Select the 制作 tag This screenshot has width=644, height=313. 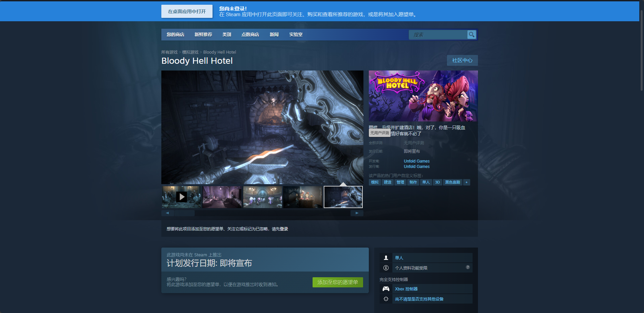pyautogui.click(x=413, y=182)
